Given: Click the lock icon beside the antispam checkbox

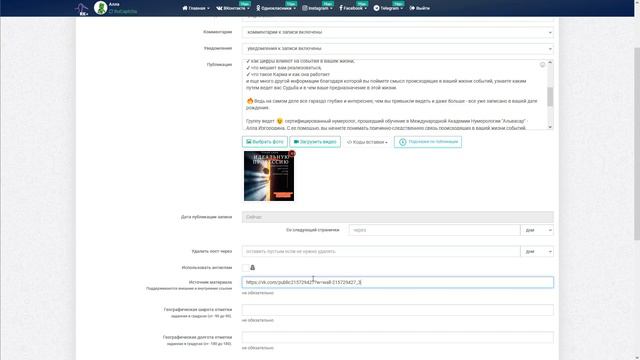Looking at the screenshot, I should [253, 267].
